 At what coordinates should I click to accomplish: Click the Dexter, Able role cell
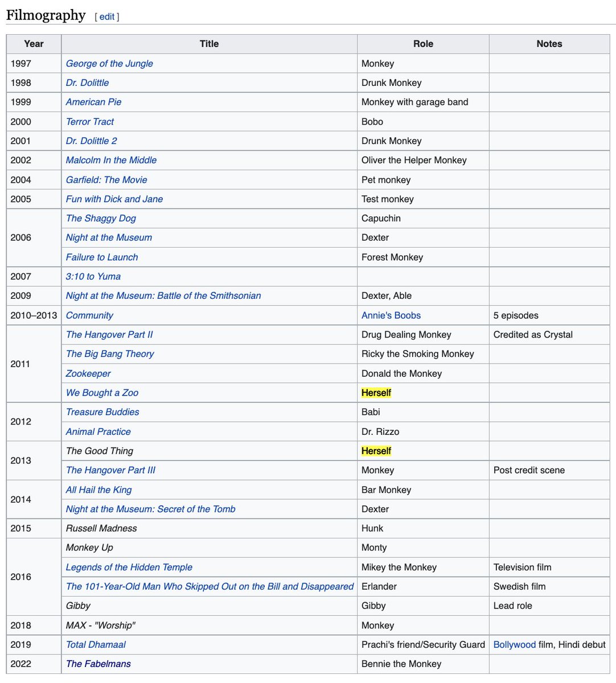click(423, 296)
